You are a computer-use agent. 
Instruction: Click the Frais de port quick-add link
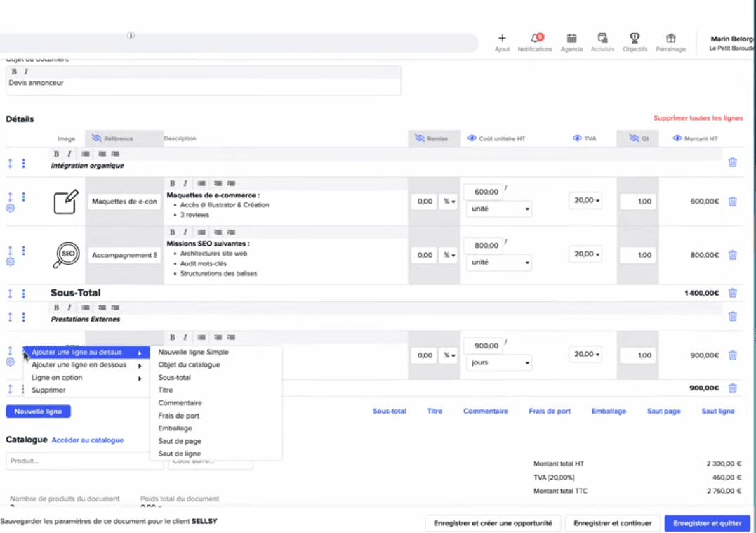coord(549,411)
